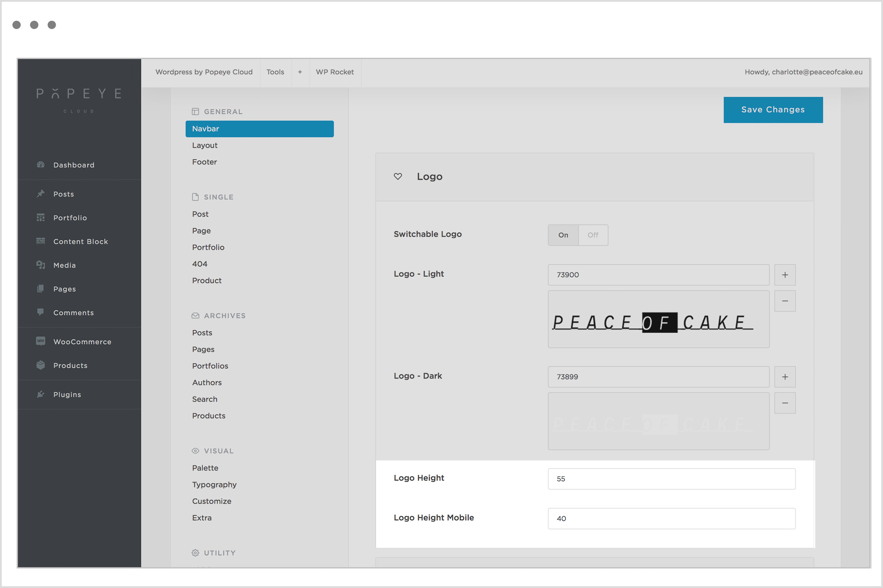Open the Tools menu in admin bar
The image size is (883, 588).
[x=275, y=72]
